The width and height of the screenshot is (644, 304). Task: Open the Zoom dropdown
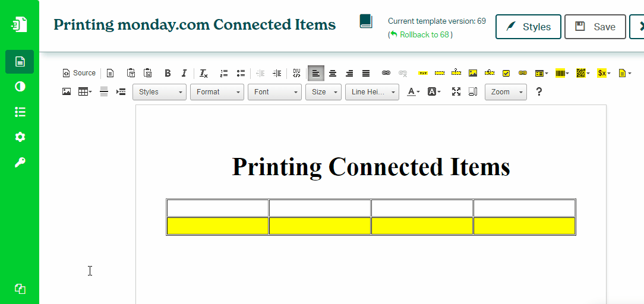506,92
